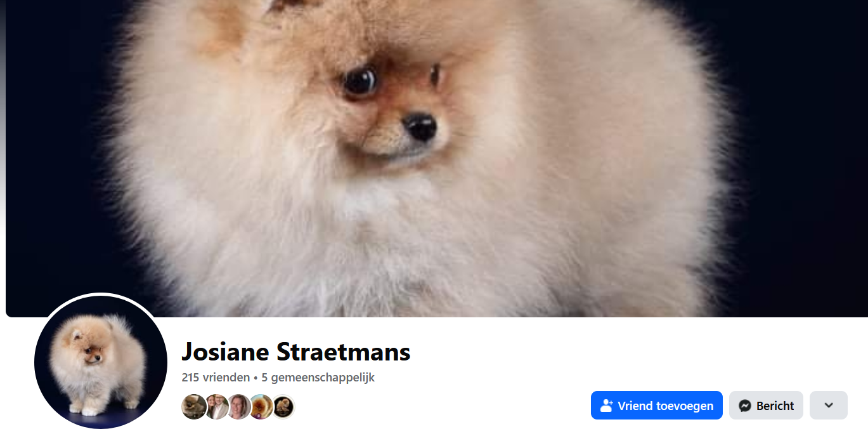Open the fourth avatar with the orange Pomeranian
Screen dimensions: 868x436
pos(261,407)
